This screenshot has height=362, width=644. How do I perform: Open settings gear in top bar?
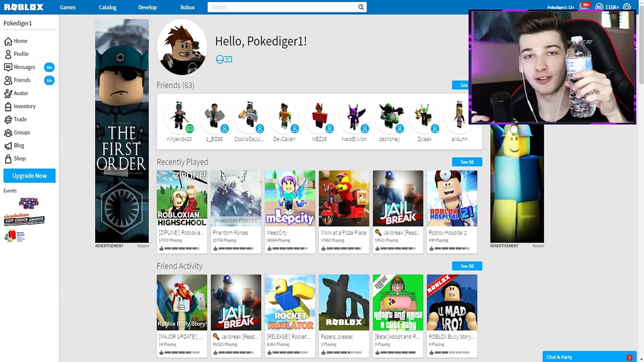pos(627,7)
